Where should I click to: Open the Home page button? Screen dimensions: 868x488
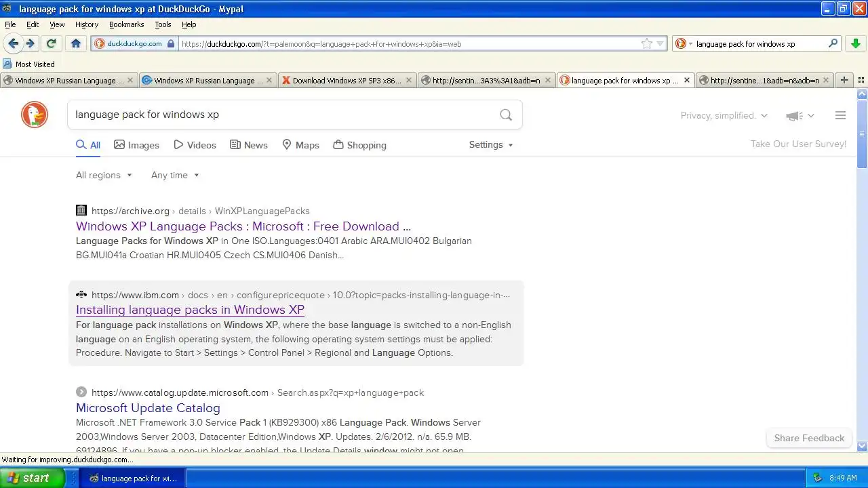pos(76,43)
